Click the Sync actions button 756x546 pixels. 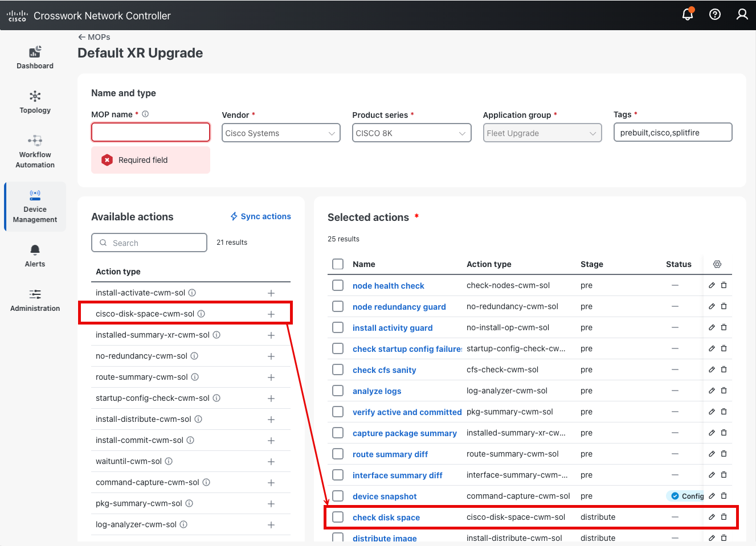(260, 216)
